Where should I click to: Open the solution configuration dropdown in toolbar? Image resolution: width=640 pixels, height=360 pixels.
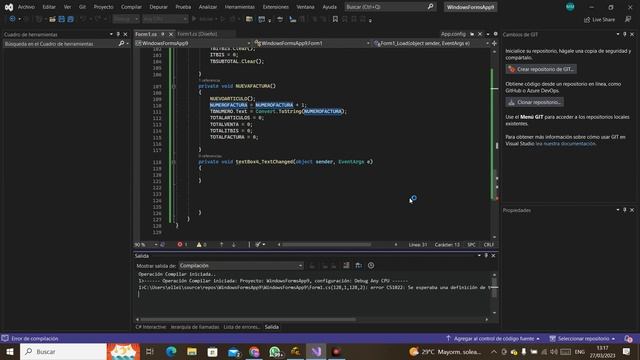(x=126, y=19)
